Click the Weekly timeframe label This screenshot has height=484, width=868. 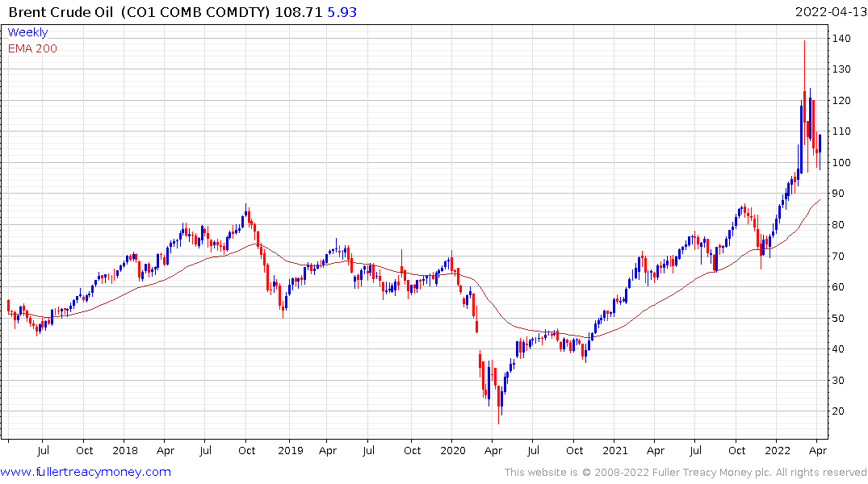pos(27,32)
